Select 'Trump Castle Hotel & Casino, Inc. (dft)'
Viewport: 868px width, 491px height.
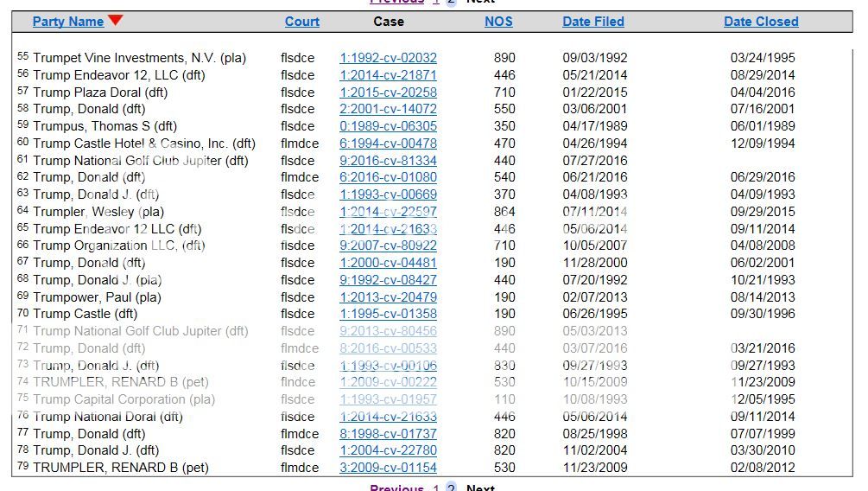(x=144, y=143)
